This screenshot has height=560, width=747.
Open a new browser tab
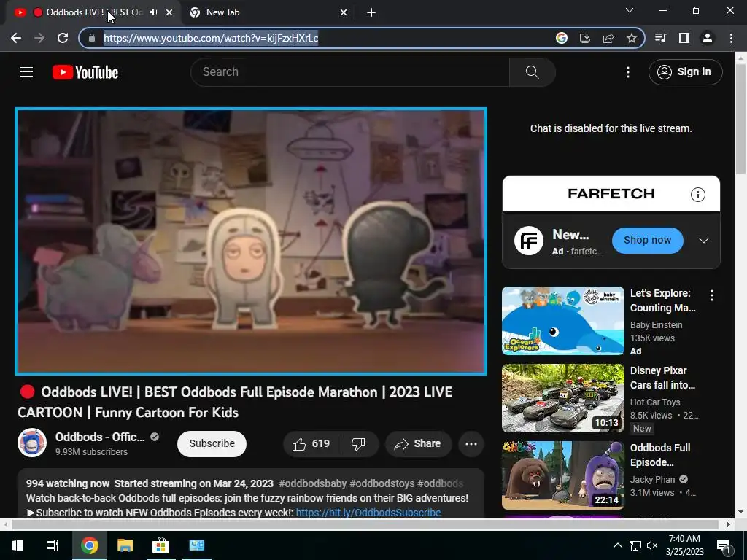371,13
